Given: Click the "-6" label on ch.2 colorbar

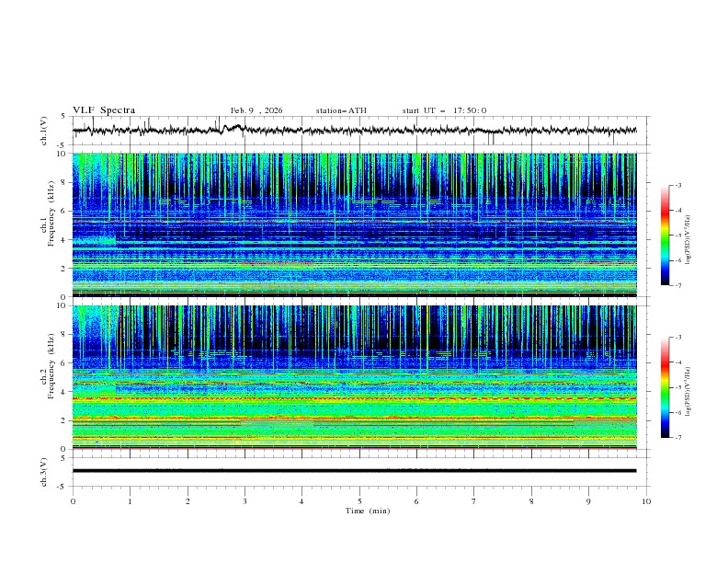Looking at the screenshot, I should (678, 412).
